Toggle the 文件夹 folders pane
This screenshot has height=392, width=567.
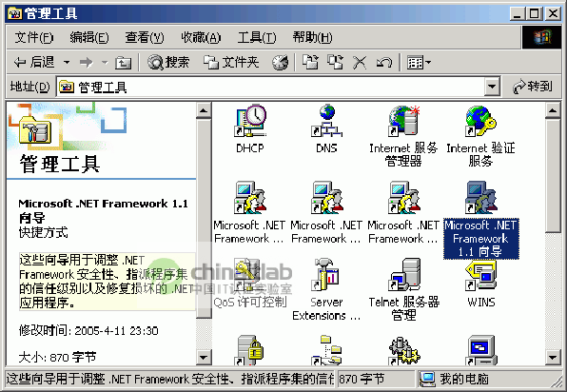231,63
